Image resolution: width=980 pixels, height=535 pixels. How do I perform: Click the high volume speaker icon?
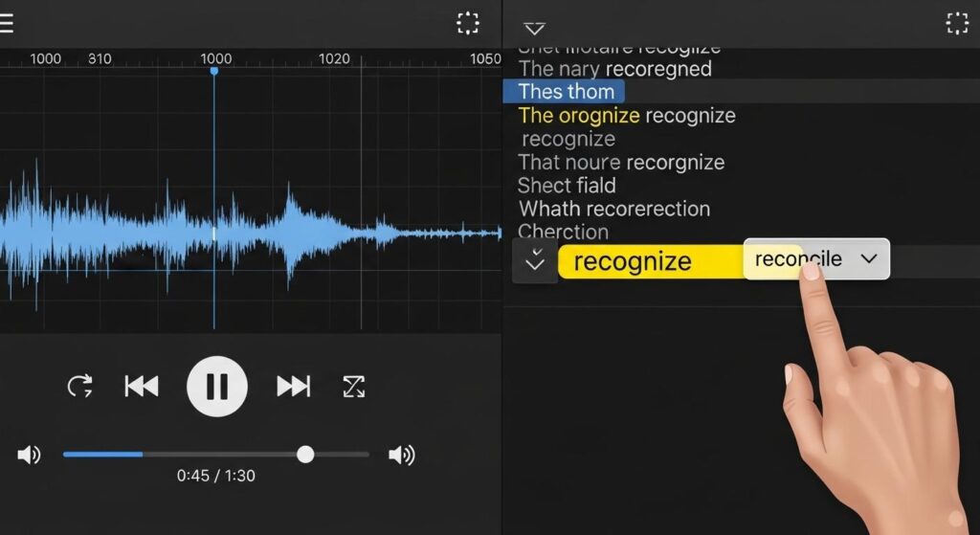(x=402, y=455)
